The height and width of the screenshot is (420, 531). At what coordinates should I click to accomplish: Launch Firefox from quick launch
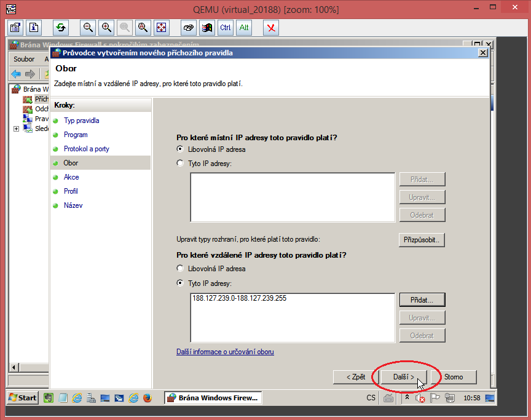click(147, 398)
